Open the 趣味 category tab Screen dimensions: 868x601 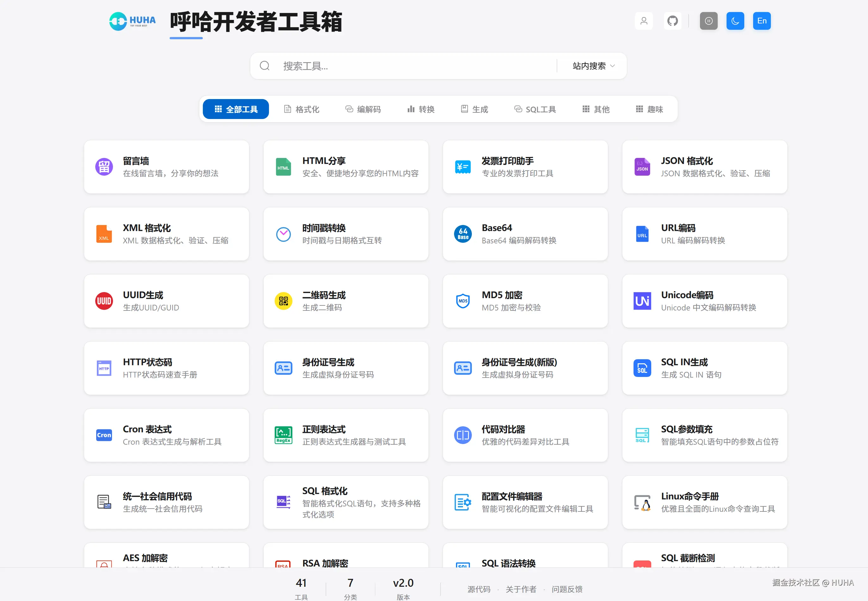(649, 109)
